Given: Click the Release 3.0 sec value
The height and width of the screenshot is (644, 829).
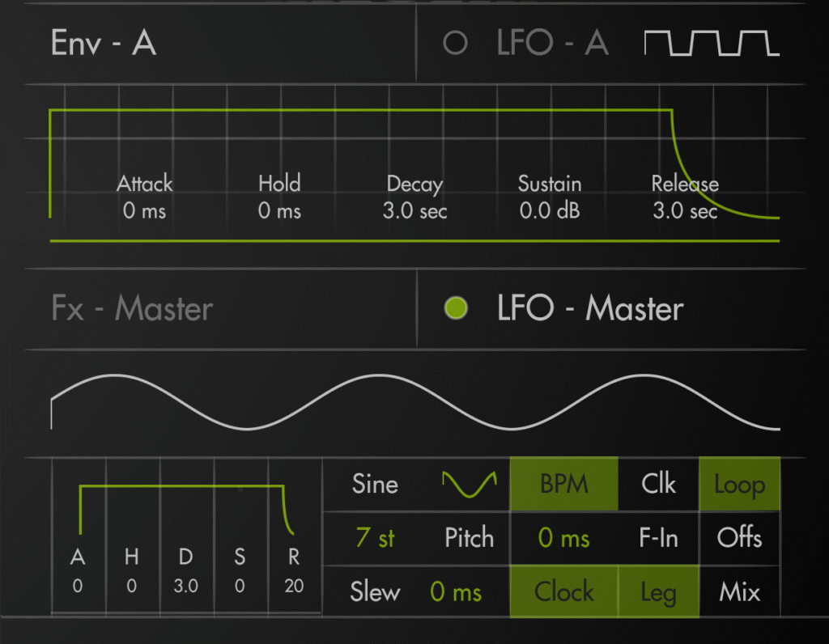Looking at the screenshot, I should tap(685, 211).
